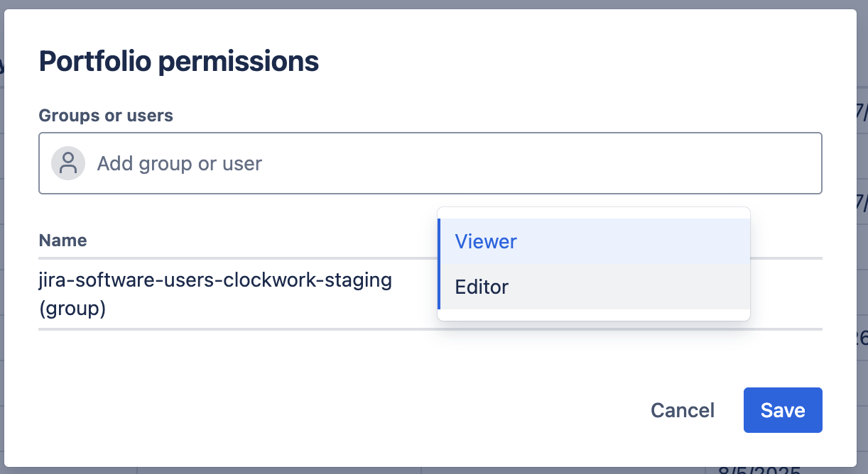
Task: Click the person avatar icon in search field
Action: click(68, 163)
